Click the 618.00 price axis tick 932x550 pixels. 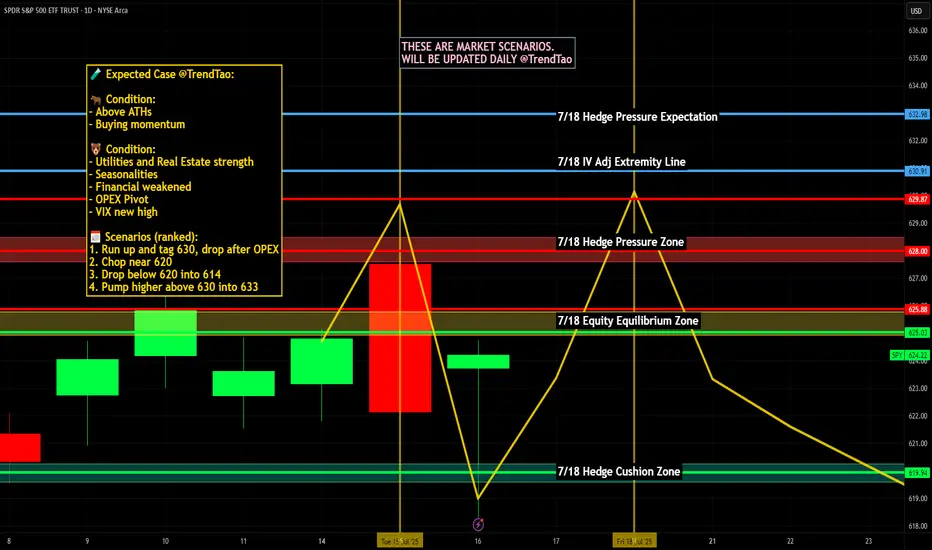pos(918,526)
